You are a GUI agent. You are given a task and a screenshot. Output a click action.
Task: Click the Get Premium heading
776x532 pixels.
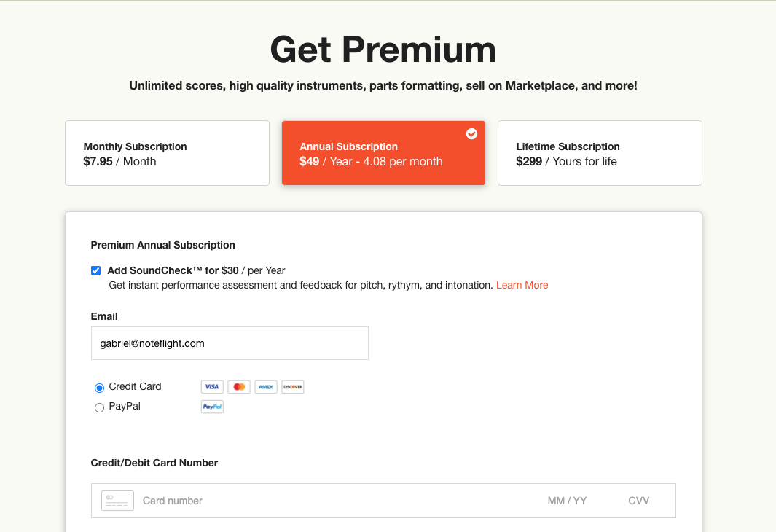[383, 50]
